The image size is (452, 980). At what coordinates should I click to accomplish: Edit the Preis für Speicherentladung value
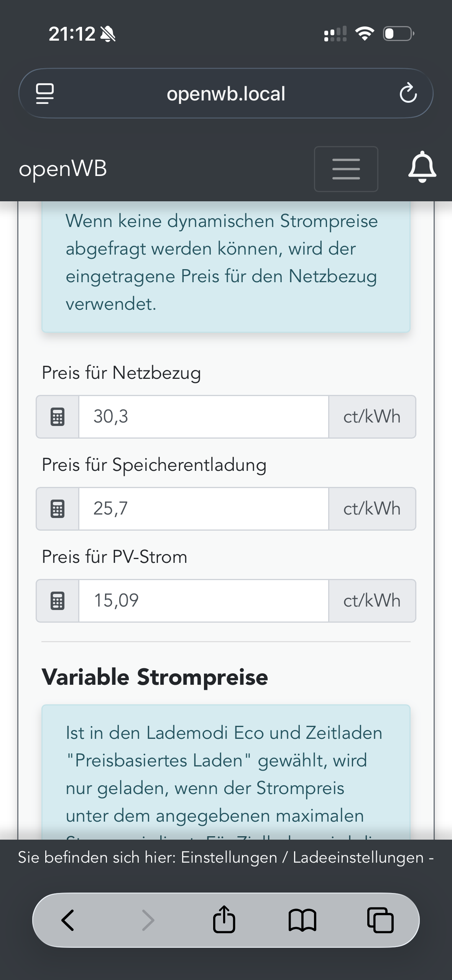[x=203, y=509]
